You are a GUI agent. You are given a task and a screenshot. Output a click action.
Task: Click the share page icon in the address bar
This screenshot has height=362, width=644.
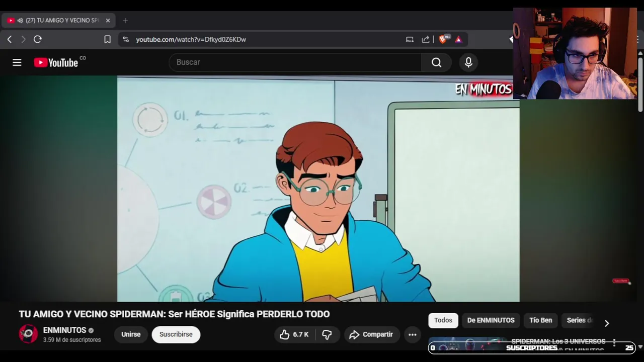point(426,39)
